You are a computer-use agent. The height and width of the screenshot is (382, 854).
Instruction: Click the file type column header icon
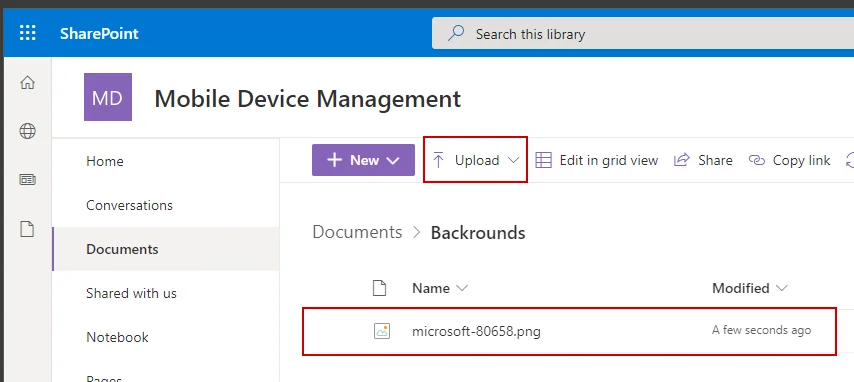(379, 288)
